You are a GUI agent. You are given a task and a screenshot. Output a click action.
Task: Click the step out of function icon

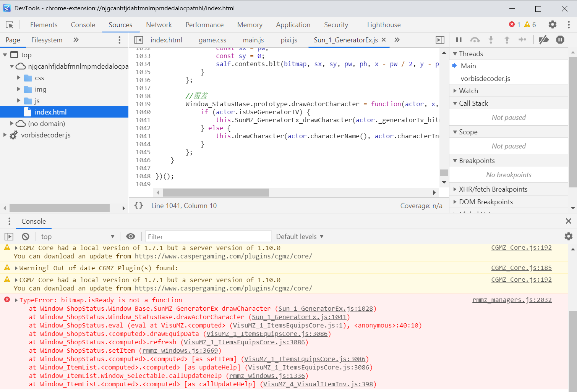pos(507,40)
